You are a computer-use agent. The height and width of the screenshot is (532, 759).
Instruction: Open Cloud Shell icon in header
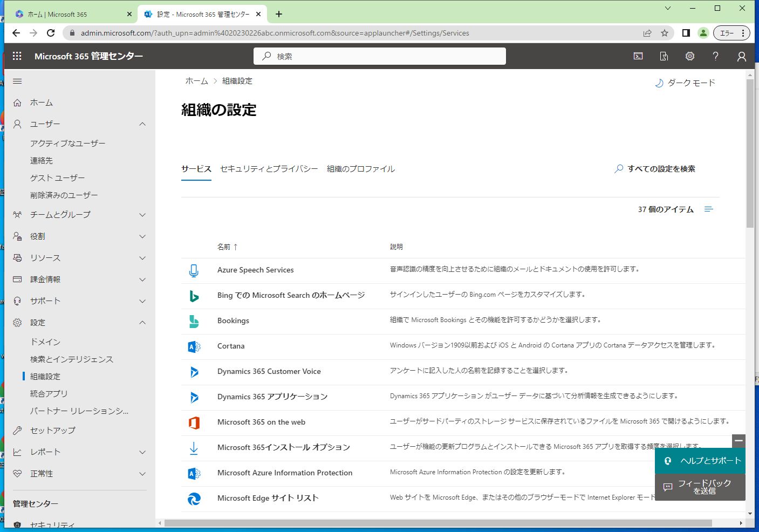point(638,56)
